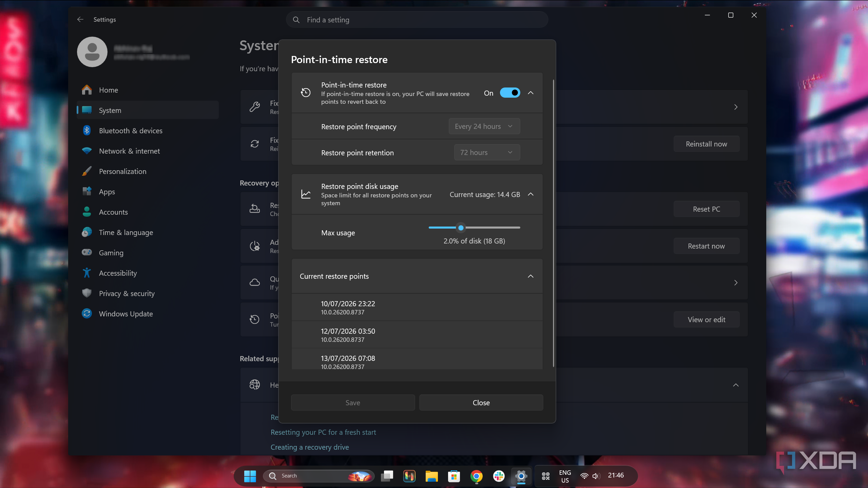Viewport: 868px width, 488px height.
Task: Go back using the Settings back arrow
Action: (80, 19)
